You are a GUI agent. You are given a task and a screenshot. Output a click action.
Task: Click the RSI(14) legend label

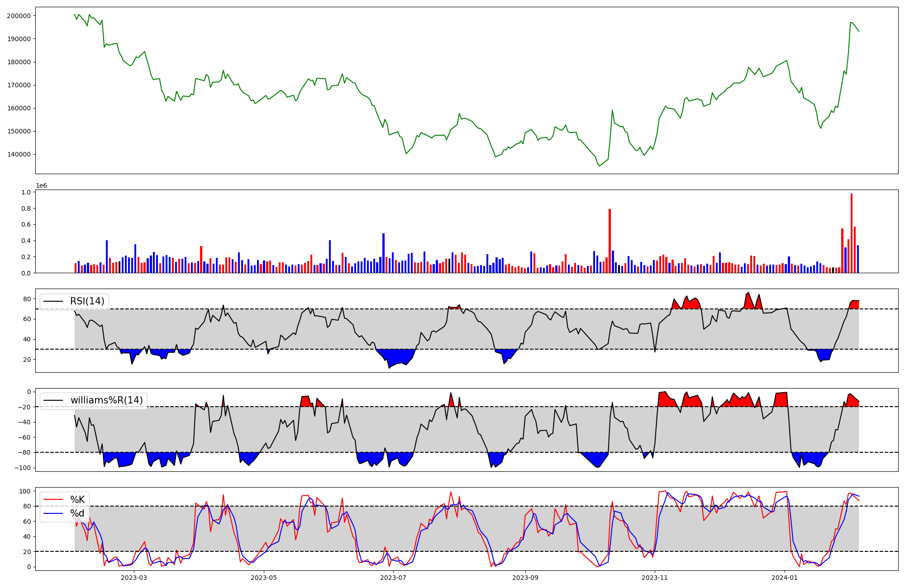[x=87, y=301]
